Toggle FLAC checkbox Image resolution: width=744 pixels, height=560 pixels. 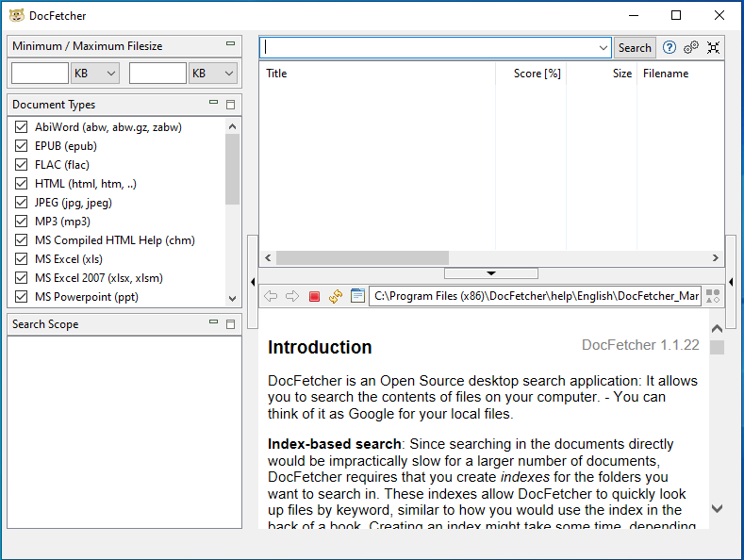pos(21,165)
